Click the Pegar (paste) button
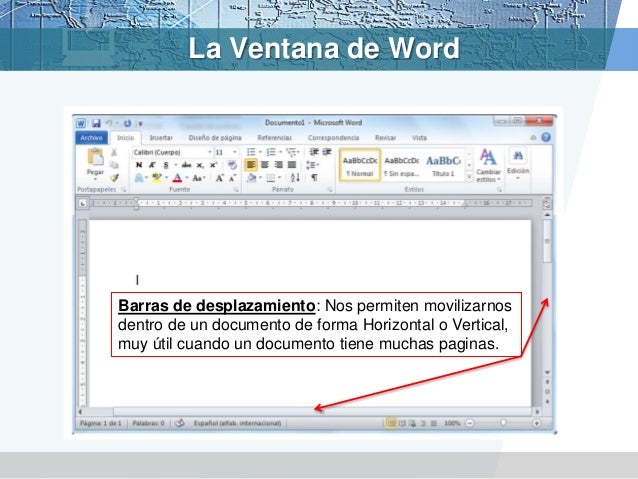The width and height of the screenshot is (638, 479). pos(95,162)
